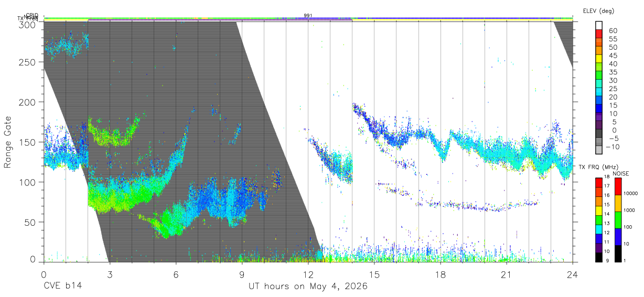
Task: Click the '10000' value in NOISE legend
Action: (x=630, y=193)
